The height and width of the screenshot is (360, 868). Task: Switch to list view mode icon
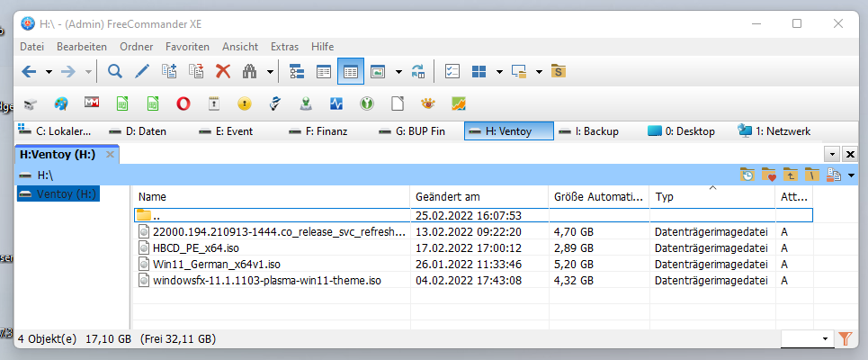(324, 71)
